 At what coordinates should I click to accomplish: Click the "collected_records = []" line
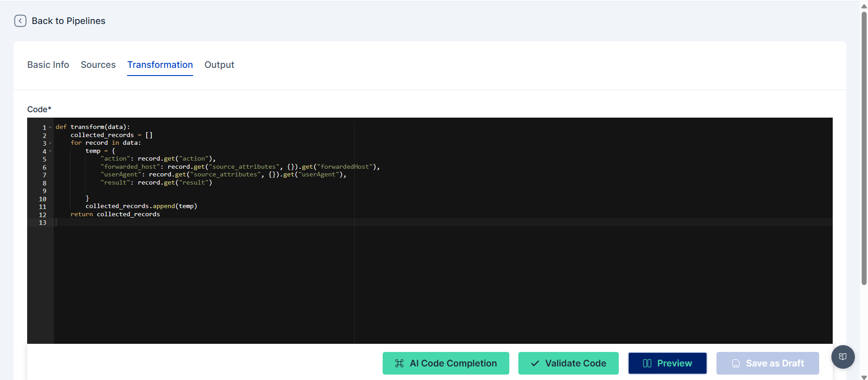click(111, 135)
